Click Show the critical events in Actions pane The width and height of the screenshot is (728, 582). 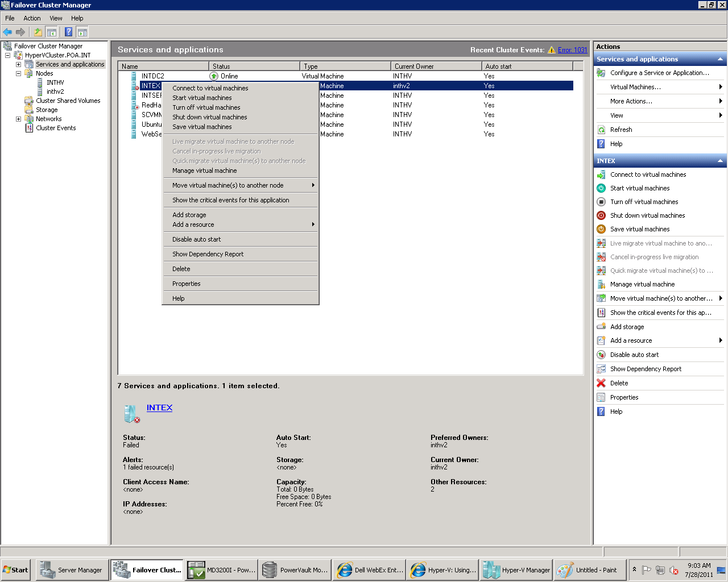[660, 313]
